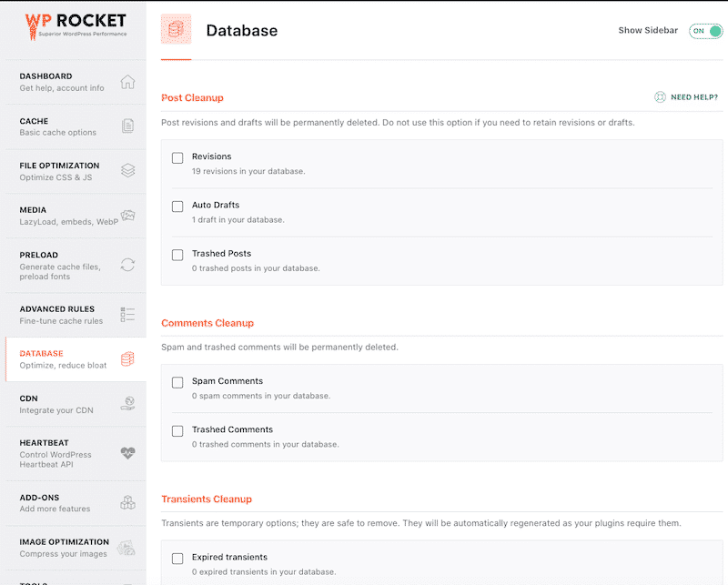Screen dimensions: 728x585
Task: Check the Revisions cleanup checkbox
Action: (x=177, y=157)
